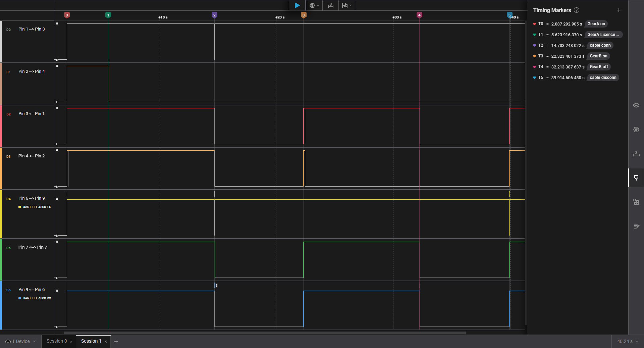Viewport: 644px width, 348px height.
Task: Switch to the Session 0 tab
Action: (x=56, y=341)
